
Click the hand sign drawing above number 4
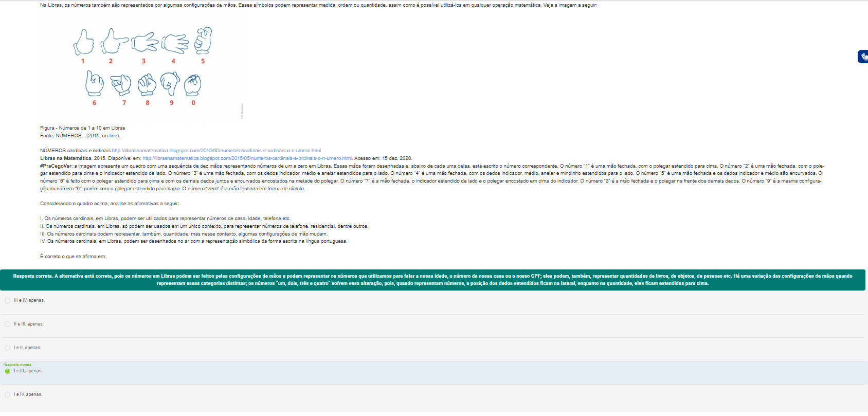click(x=175, y=43)
